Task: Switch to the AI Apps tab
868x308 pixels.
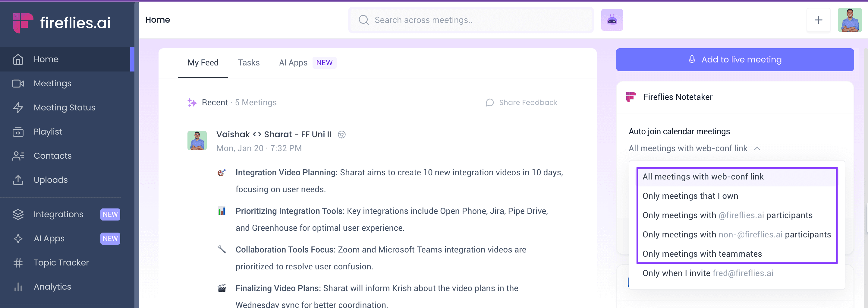Action: tap(293, 63)
